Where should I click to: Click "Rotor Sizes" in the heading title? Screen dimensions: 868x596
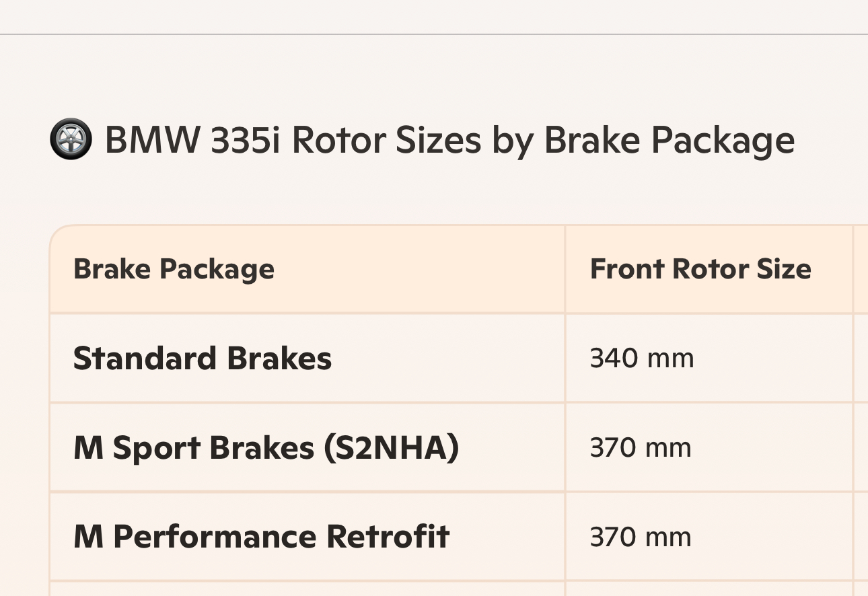[x=386, y=141]
